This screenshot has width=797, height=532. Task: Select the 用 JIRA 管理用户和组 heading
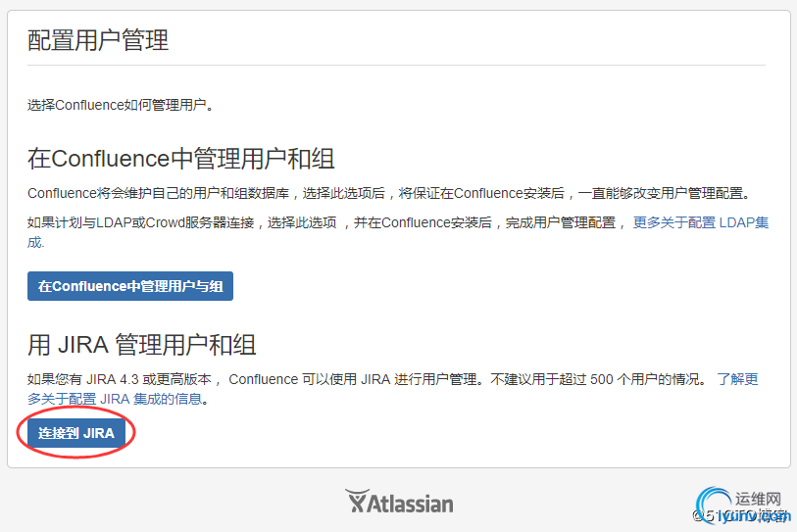(x=142, y=345)
